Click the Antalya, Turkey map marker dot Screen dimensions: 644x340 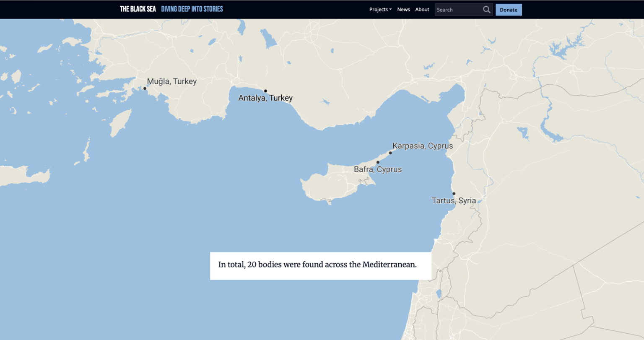(x=265, y=91)
